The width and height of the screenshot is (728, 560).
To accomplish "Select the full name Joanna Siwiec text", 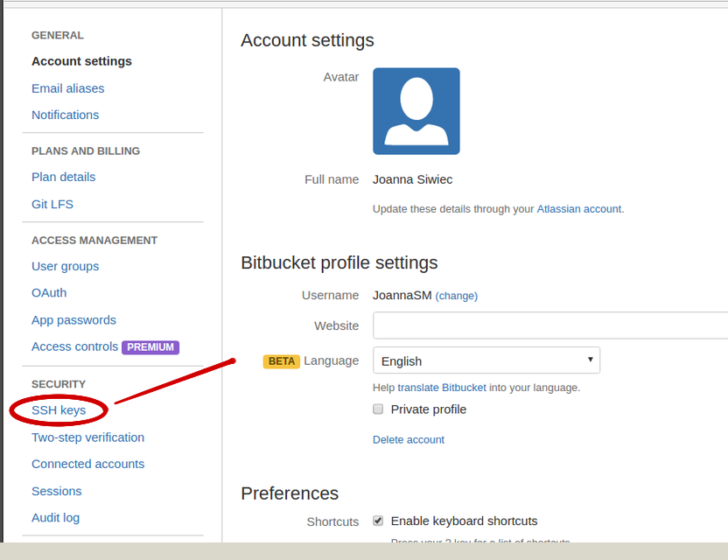I will point(412,179).
